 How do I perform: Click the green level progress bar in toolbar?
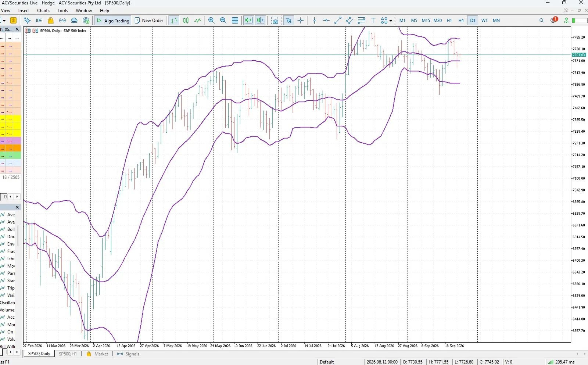[x=580, y=21]
